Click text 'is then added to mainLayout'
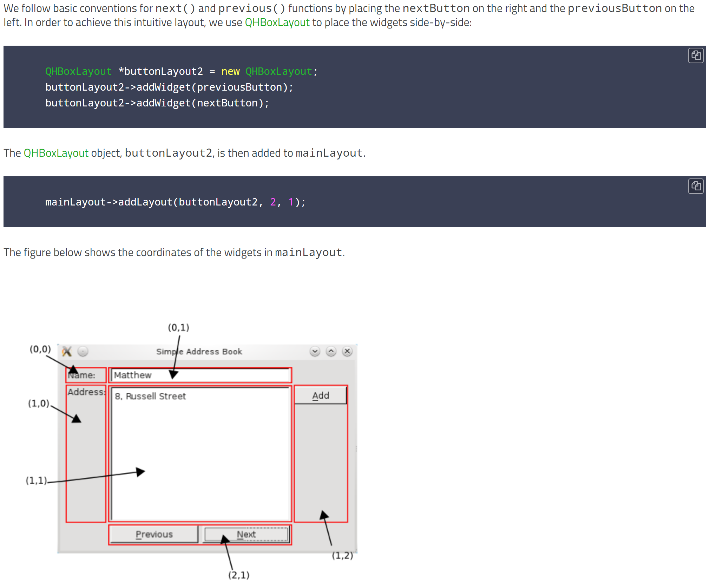The image size is (710, 588). pos(290,153)
